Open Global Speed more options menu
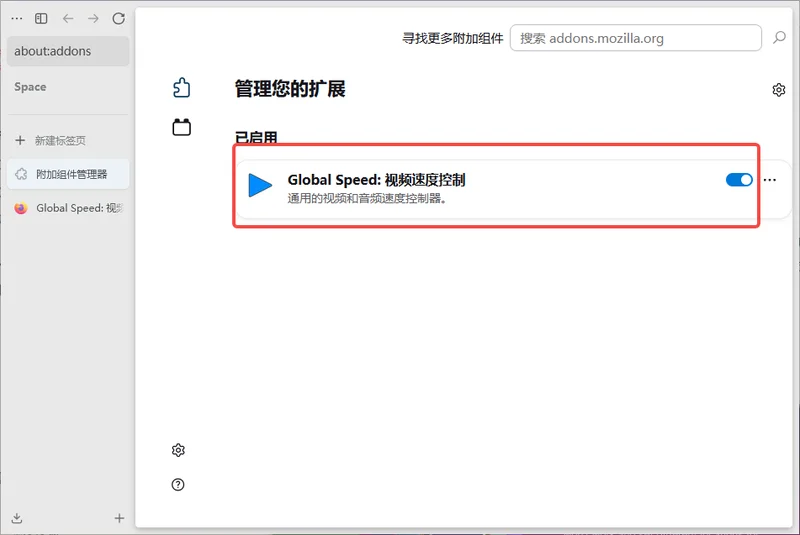This screenshot has height=535, width=800. point(770,180)
